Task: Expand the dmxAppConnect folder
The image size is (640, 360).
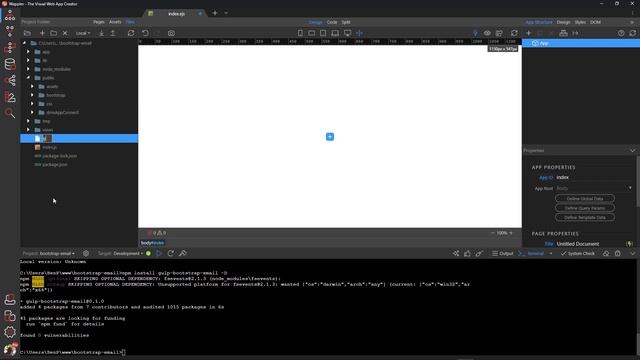Action: click(32, 112)
